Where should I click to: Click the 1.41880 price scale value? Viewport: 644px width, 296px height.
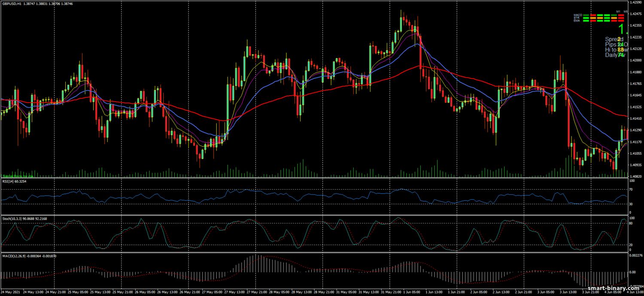tap(636, 72)
